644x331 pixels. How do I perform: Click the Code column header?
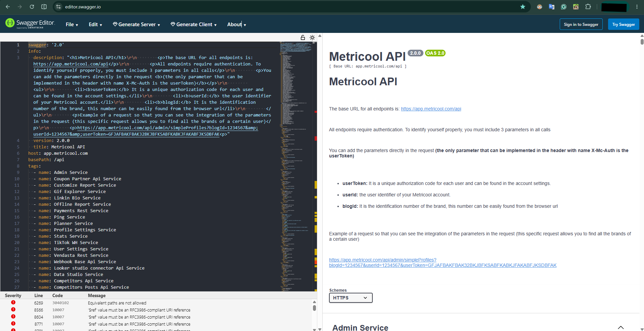(57, 295)
